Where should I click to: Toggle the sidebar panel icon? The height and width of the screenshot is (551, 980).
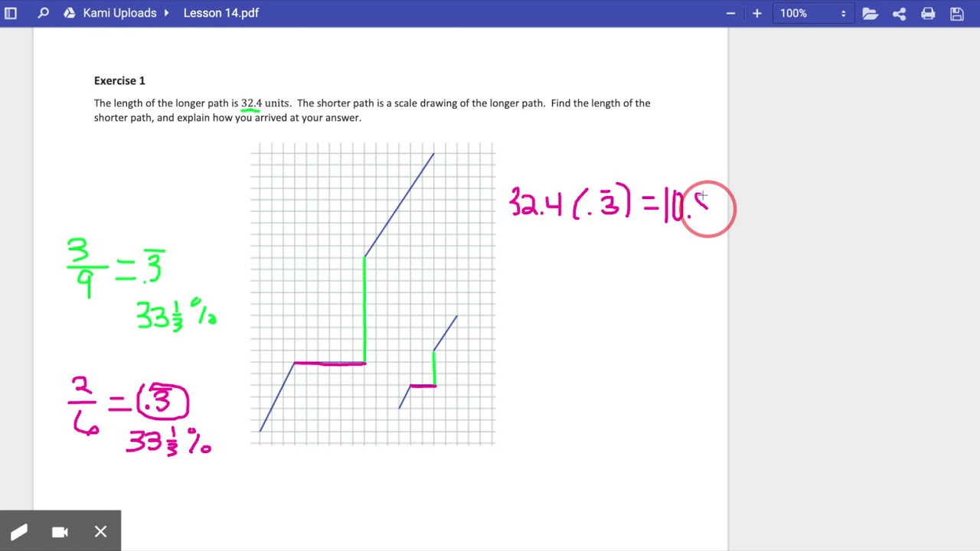11,13
